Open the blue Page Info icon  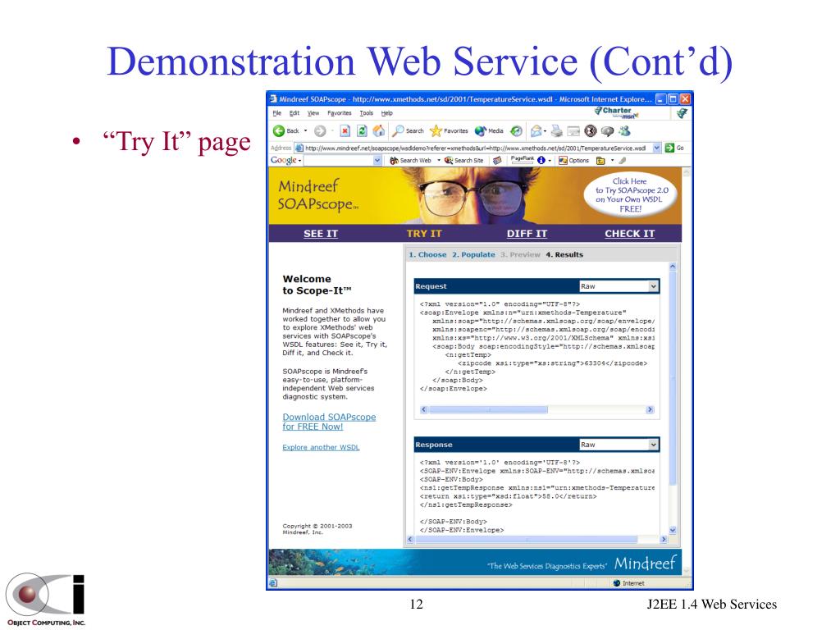point(541,160)
